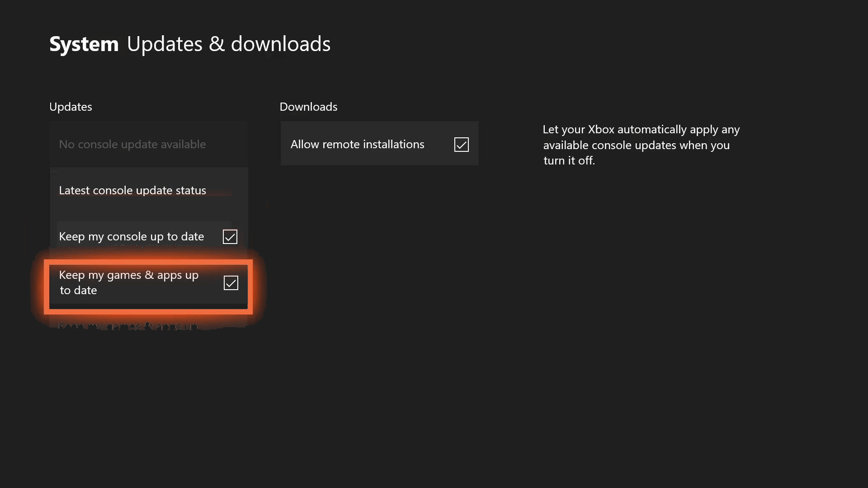Select No console update available item
Screen dimensions: 868x488
coord(149,144)
